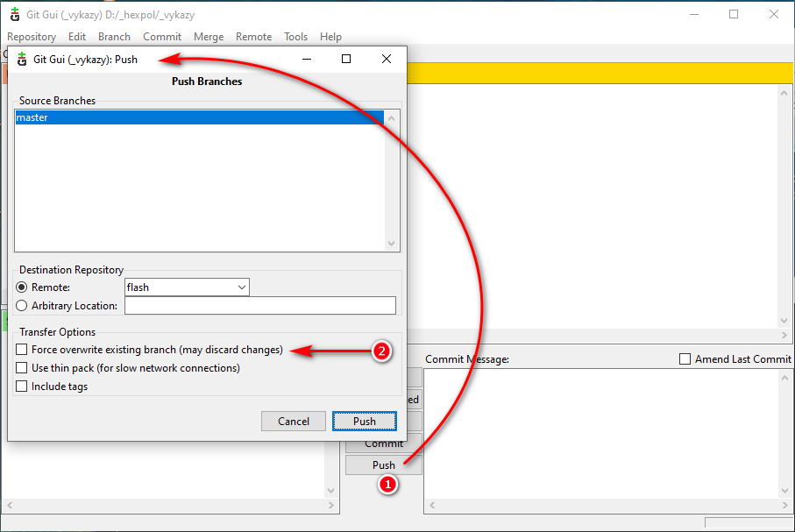Toggle Use thin pack checkbox
The height and width of the screenshot is (532, 795).
click(x=22, y=368)
